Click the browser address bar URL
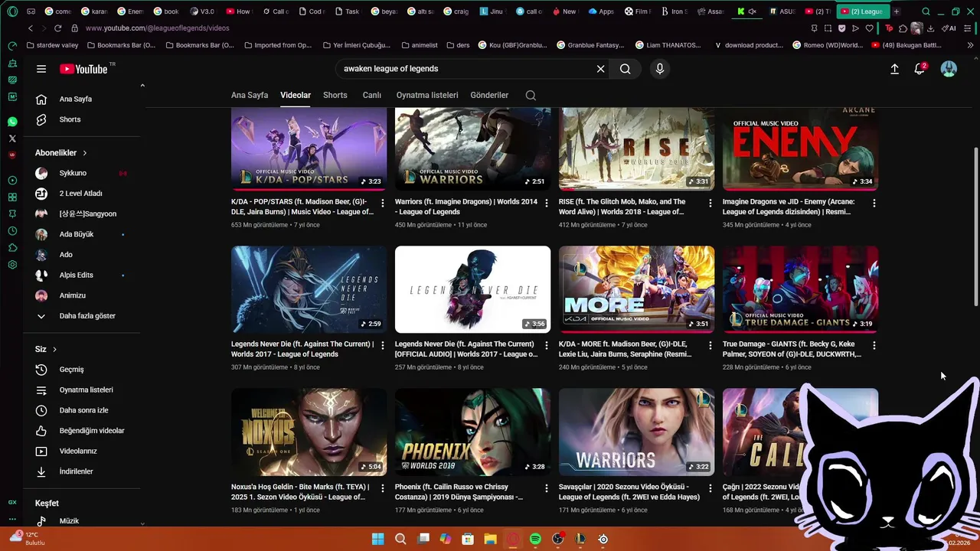 point(157,28)
